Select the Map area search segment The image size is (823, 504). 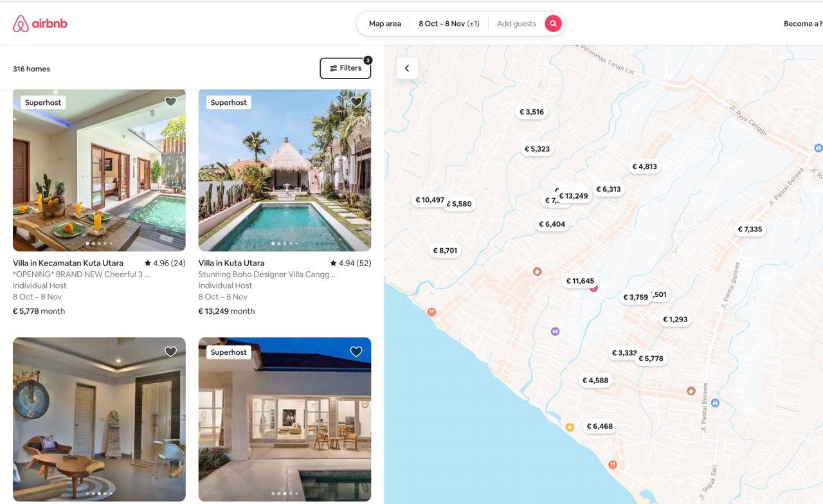(384, 24)
